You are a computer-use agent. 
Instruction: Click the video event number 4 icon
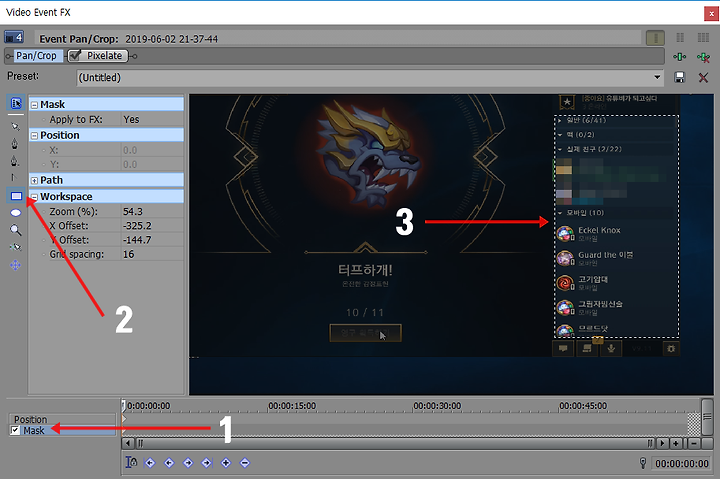tap(14, 37)
